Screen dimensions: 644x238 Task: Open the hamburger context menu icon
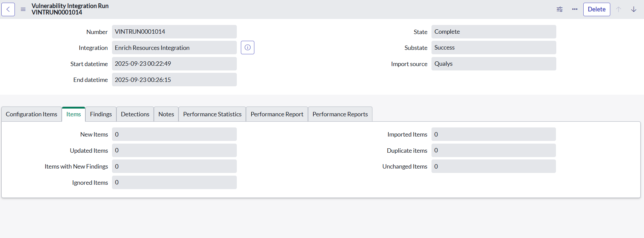(x=23, y=9)
